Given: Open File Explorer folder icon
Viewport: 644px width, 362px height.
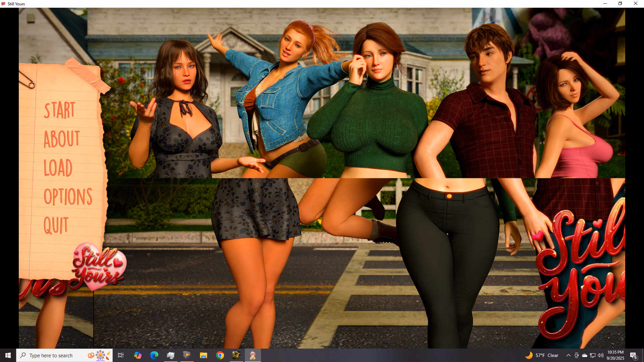Looking at the screenshot, I should (204, 355).
